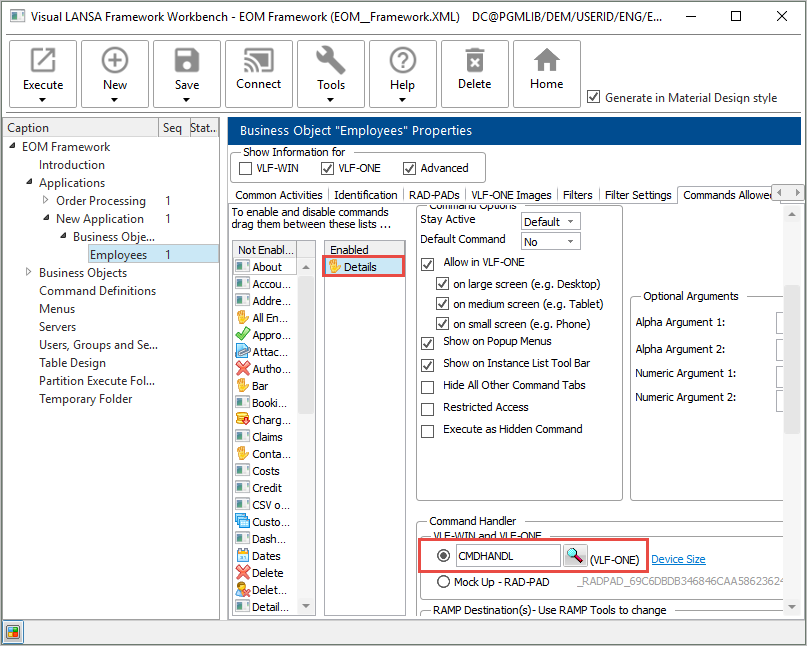Screen dimensions: 807x646
Task: Toggle the VLF-WIN checkbox
Action: [246, 168]
